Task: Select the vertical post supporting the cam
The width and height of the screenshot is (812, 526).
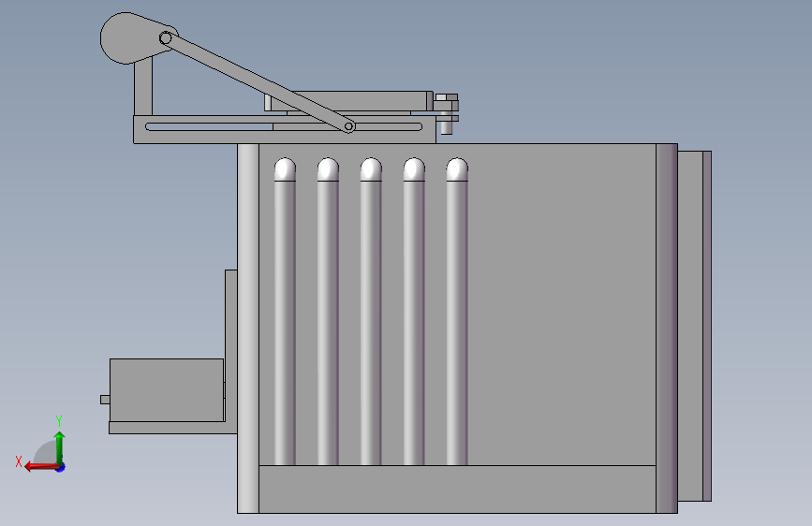Action: point(143,88)
